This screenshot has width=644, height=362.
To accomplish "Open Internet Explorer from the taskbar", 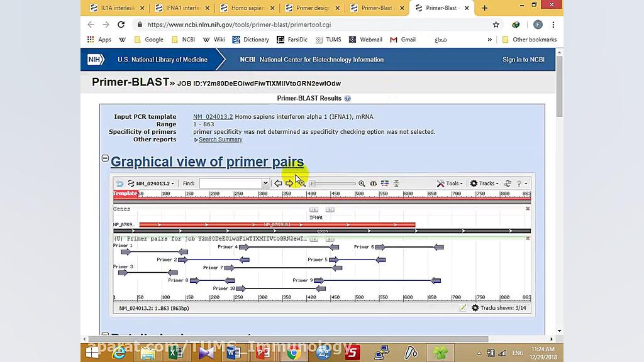I will point(119,353).
